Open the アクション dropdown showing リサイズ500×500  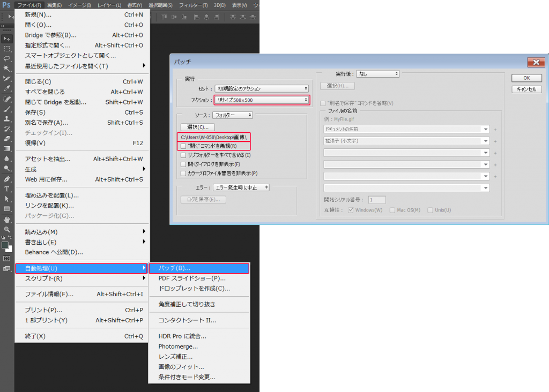(x=262, y=100)
